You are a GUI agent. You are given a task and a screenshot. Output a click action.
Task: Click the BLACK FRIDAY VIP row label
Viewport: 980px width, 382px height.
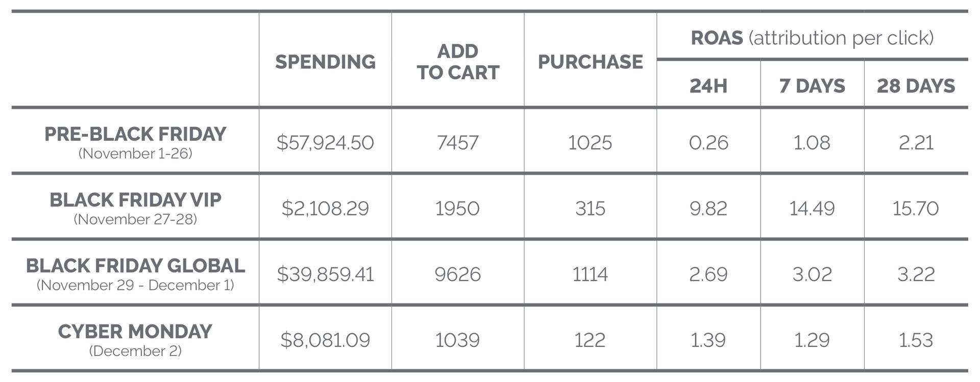[135, 200]
